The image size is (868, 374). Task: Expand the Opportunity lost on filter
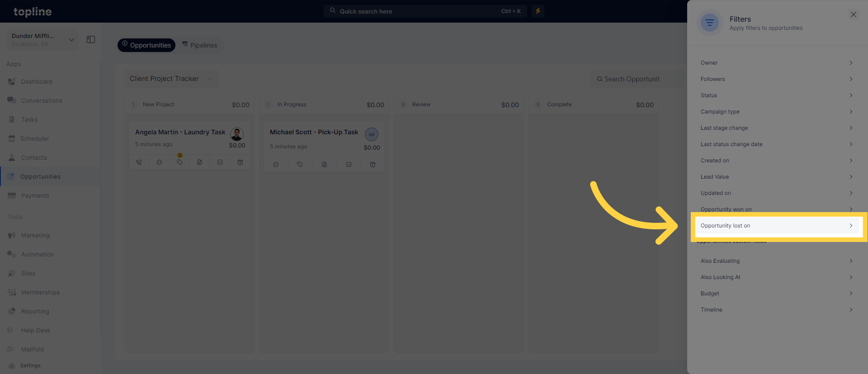(777, 226)
